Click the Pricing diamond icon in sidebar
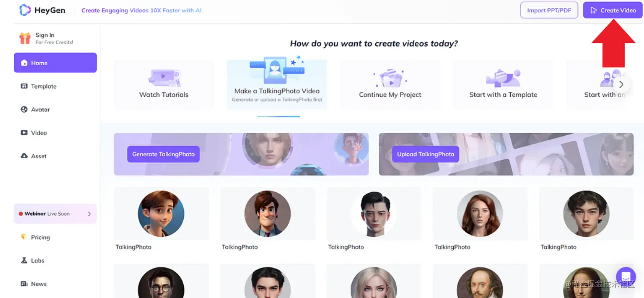Screen dimensions: 644x298 tap(24, 237)
